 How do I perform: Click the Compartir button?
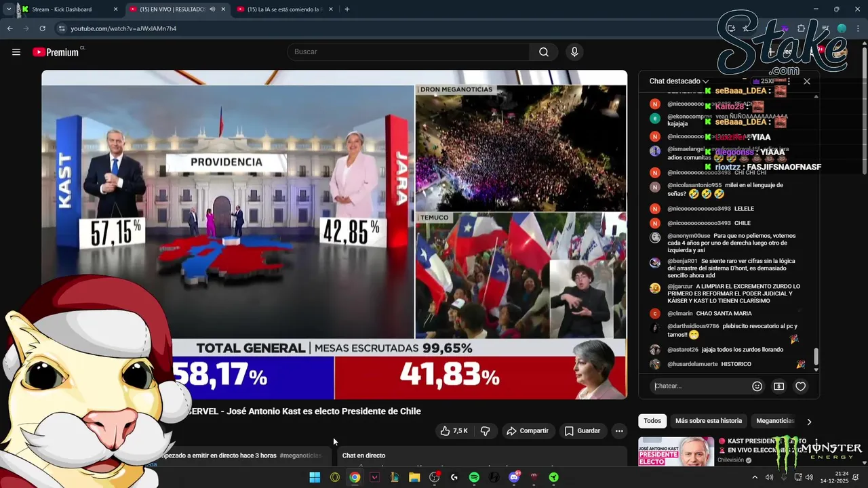[528, 430]
